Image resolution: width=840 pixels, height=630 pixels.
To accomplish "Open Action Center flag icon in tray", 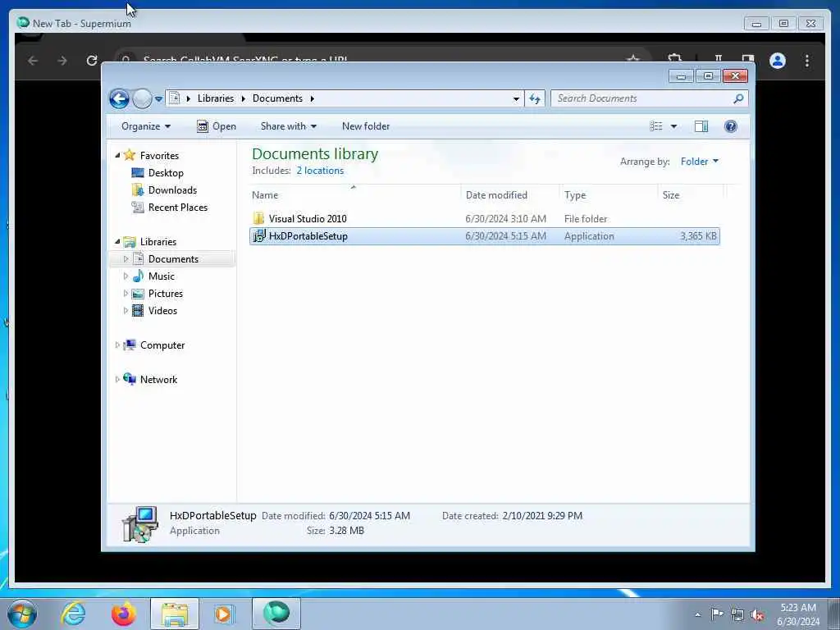I will (x=717, y=614).
